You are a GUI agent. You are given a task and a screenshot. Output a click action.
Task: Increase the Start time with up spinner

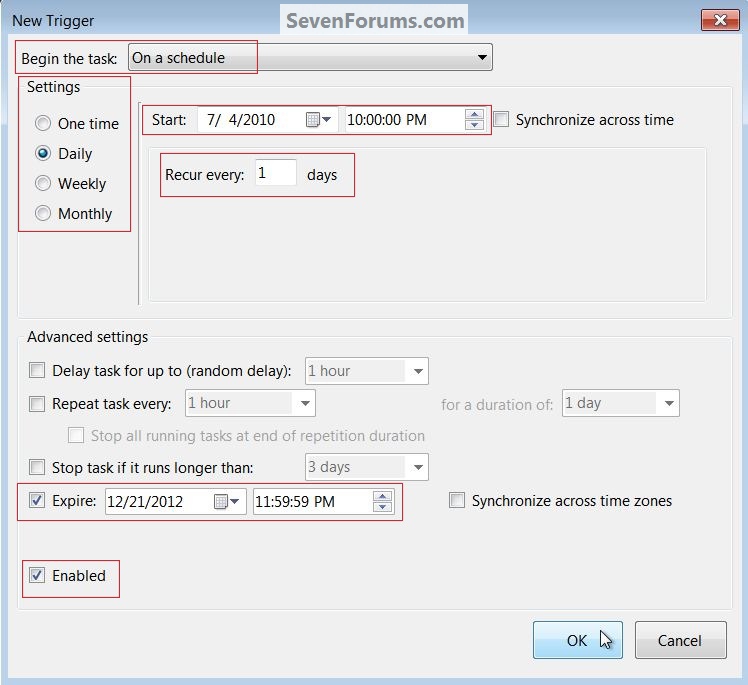pos(474,114)
